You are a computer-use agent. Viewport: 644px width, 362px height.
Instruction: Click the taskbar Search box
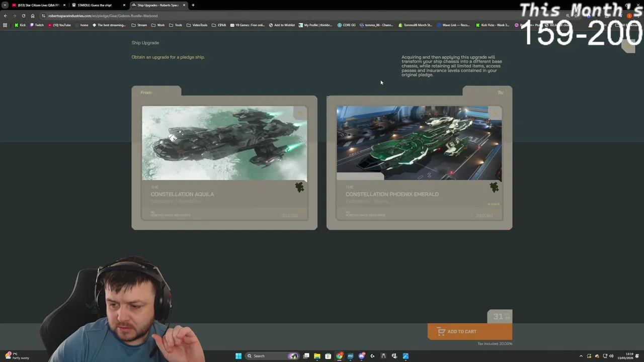[272, 356]
